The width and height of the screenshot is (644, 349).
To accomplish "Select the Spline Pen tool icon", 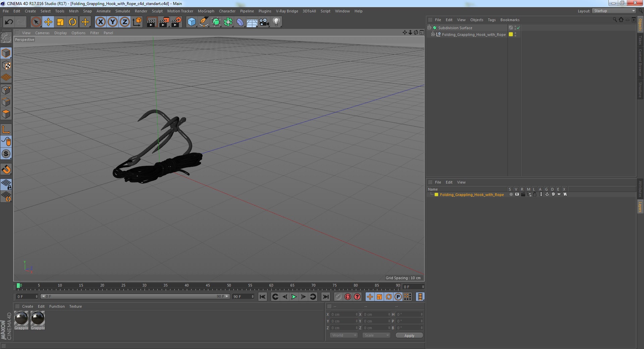I will tap(204, 22).
